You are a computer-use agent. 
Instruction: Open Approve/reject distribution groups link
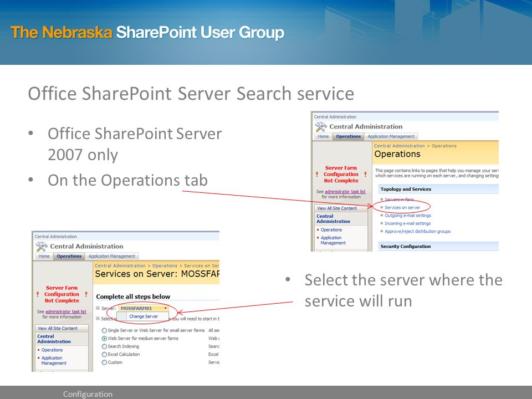pos(417,232)
